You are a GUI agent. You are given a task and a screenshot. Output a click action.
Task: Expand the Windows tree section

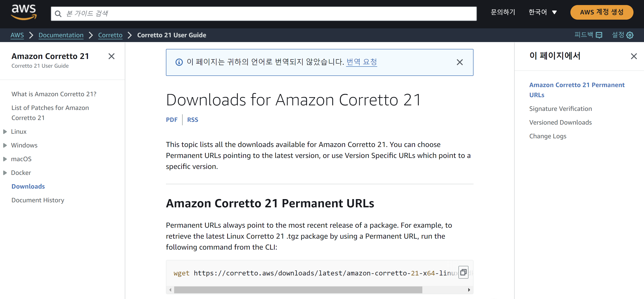tap(5, 145)
